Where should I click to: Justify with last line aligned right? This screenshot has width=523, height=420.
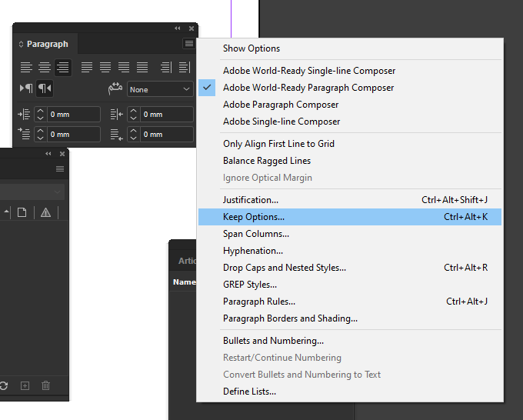point(124,68)
